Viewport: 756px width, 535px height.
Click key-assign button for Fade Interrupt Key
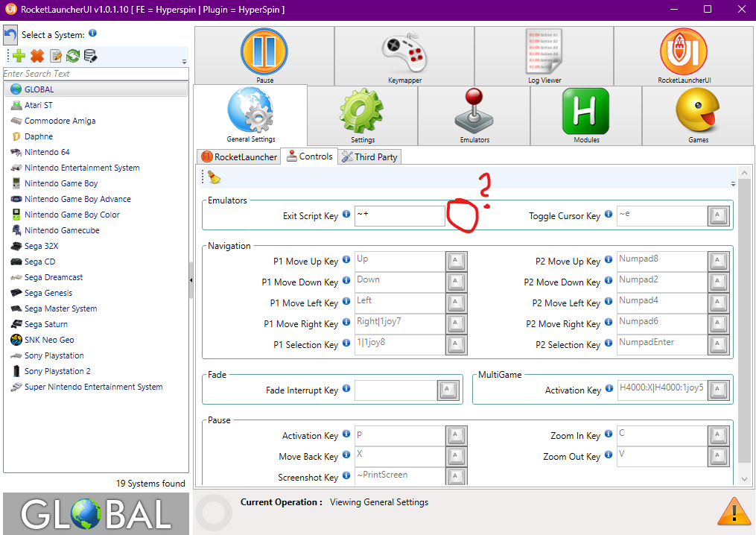pyautogui.click(x=448, y=390)
